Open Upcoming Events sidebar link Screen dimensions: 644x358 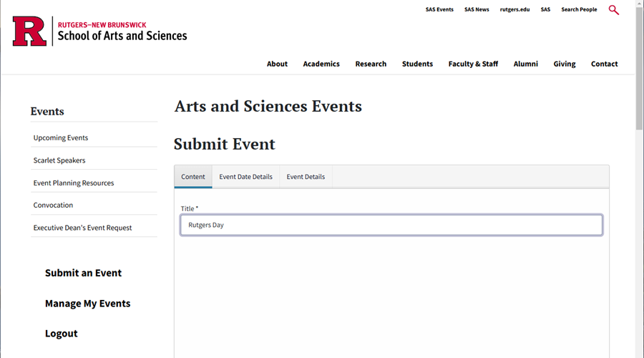(61, 137)
